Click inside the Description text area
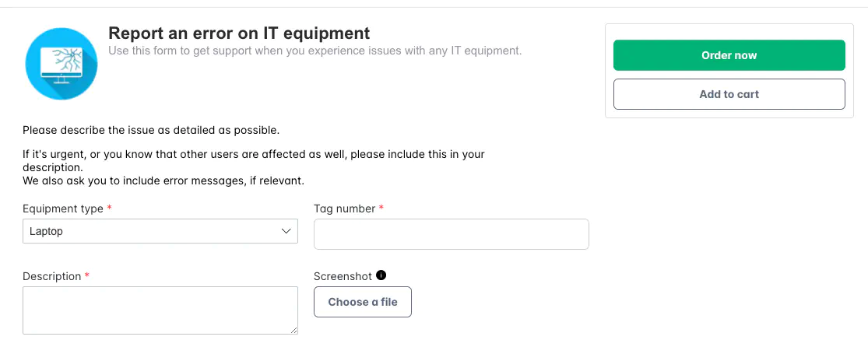The width and height of the screenshot is (868, 347). click(160, 310)
